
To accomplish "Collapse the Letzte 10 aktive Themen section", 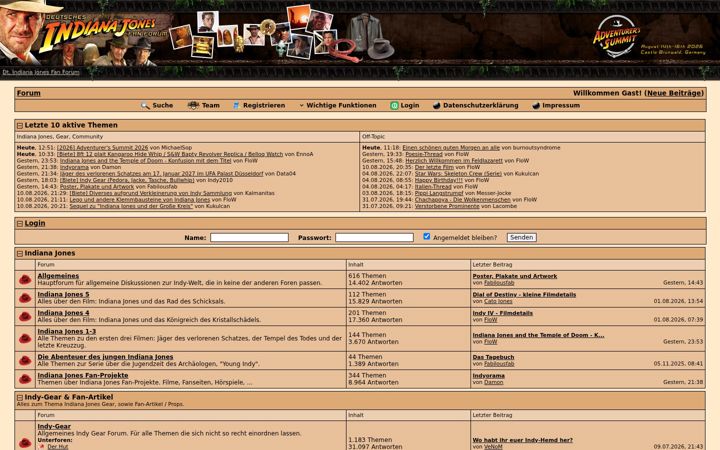I will [x=20, y=125].
